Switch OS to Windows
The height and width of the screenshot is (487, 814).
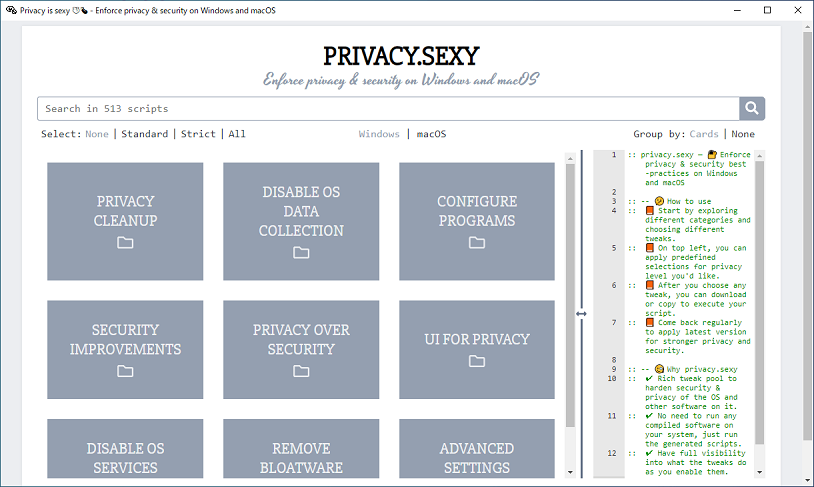379,134
